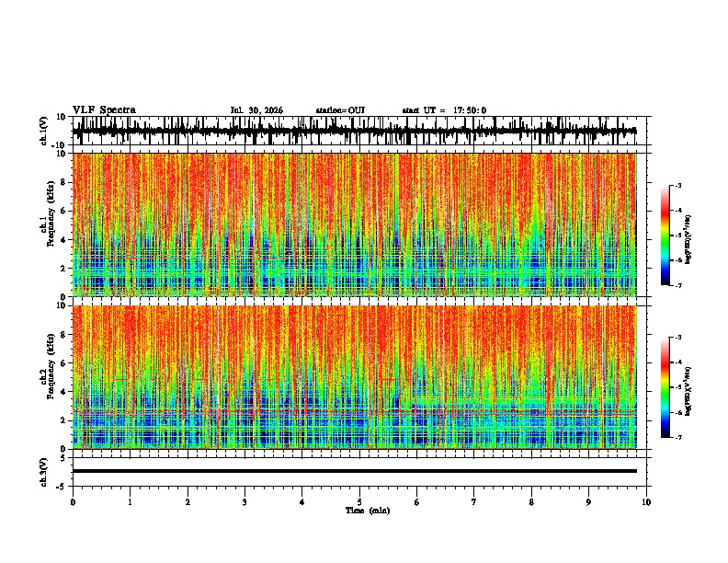Select the ch.2 spectrogram color bar
The height and width of the screenshot is (563, 728).
pos(665,387)
